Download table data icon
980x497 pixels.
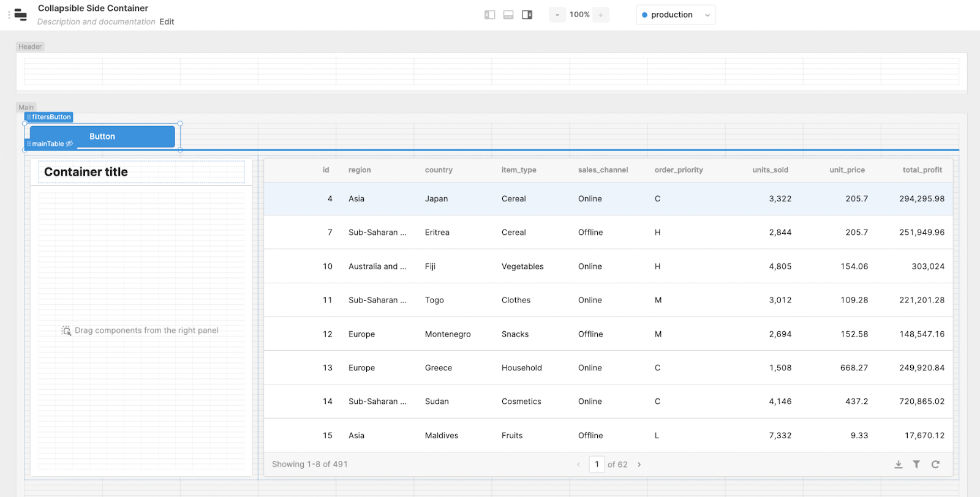(x=898, y=465)
